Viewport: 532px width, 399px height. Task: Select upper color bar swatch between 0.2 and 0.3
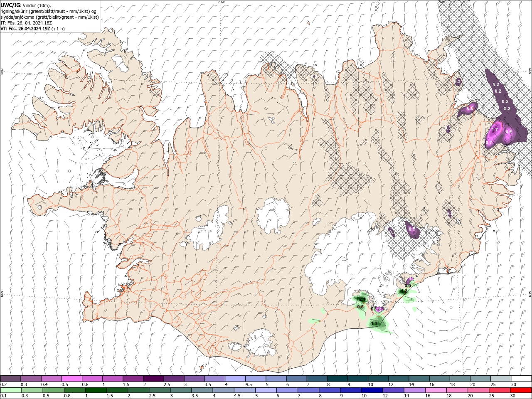click(10, 379)
